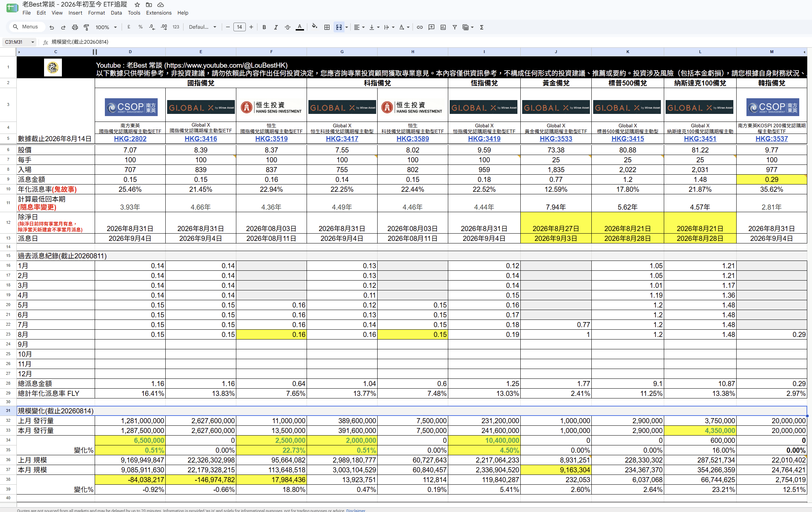The height and width of the screenshot is (512, 812).
Task: Open the HKG:3519 link
Action: [271, 139]
